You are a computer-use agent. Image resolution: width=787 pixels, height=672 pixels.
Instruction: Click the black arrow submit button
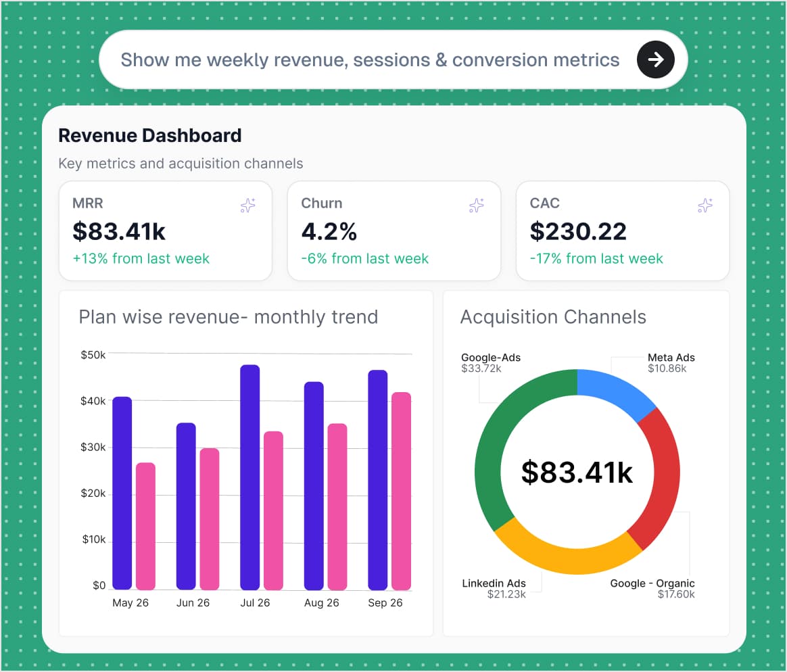[656, 59]
